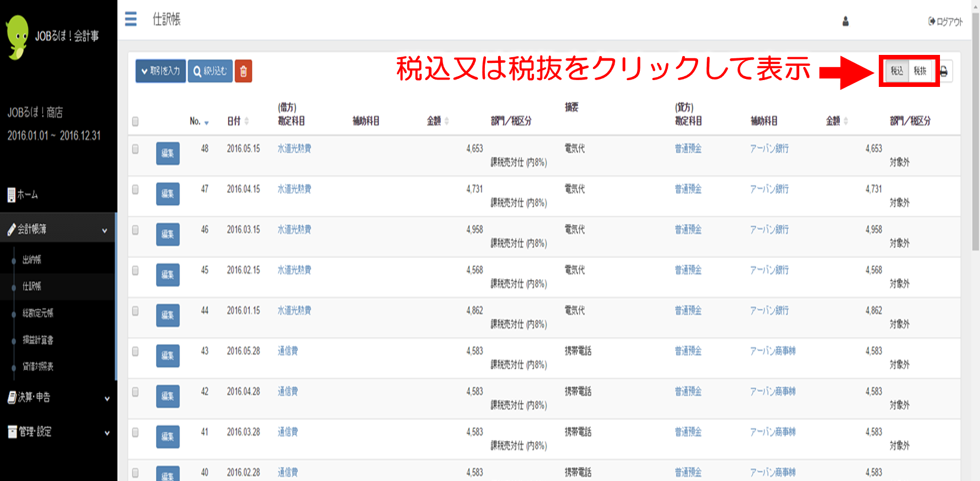Expand the 管理・設定 sidebar section
Viewport: 980px width, 481px height.
click(58, 432)
